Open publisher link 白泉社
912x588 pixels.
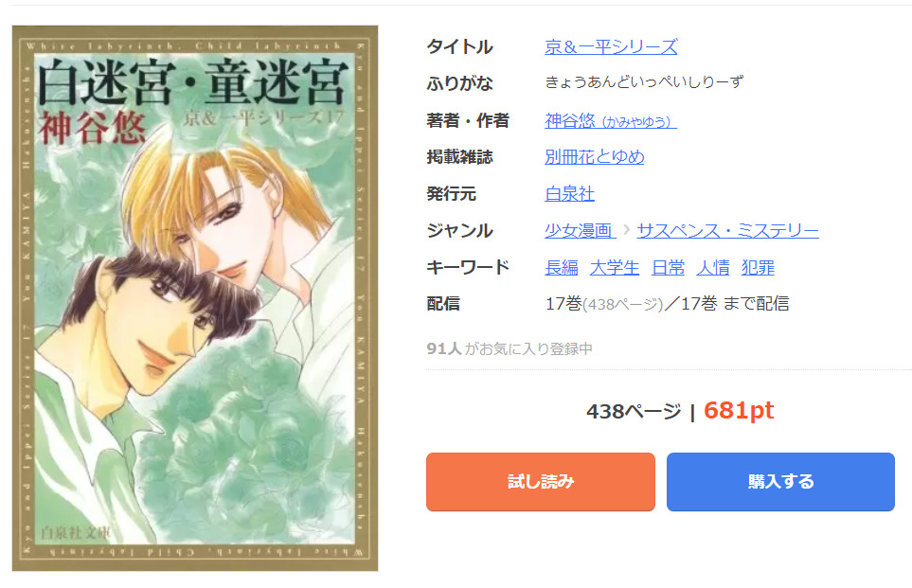coord(569,194)
